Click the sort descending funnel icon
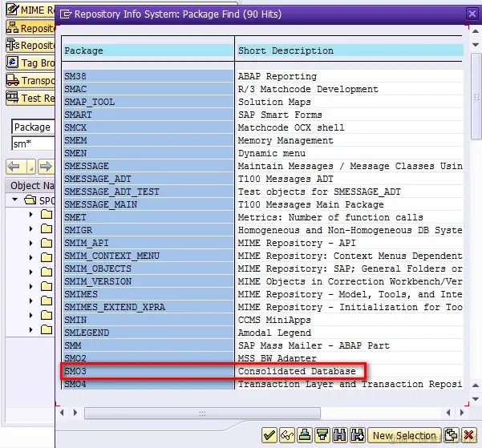 pos(322,435)
